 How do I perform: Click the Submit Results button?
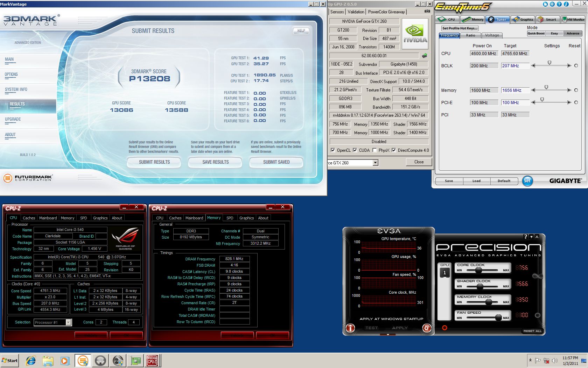tap(154, 162)
